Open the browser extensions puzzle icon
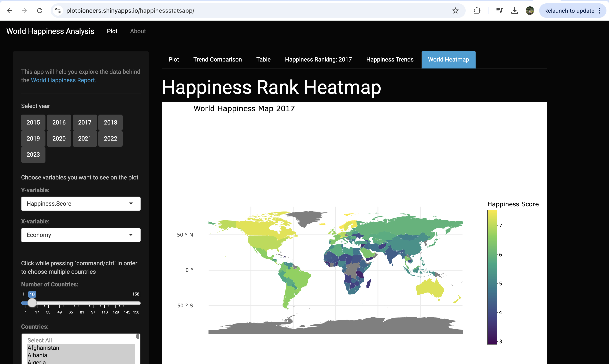The height and width of the screenshot is (364, 609). click(x=477, y=11)
